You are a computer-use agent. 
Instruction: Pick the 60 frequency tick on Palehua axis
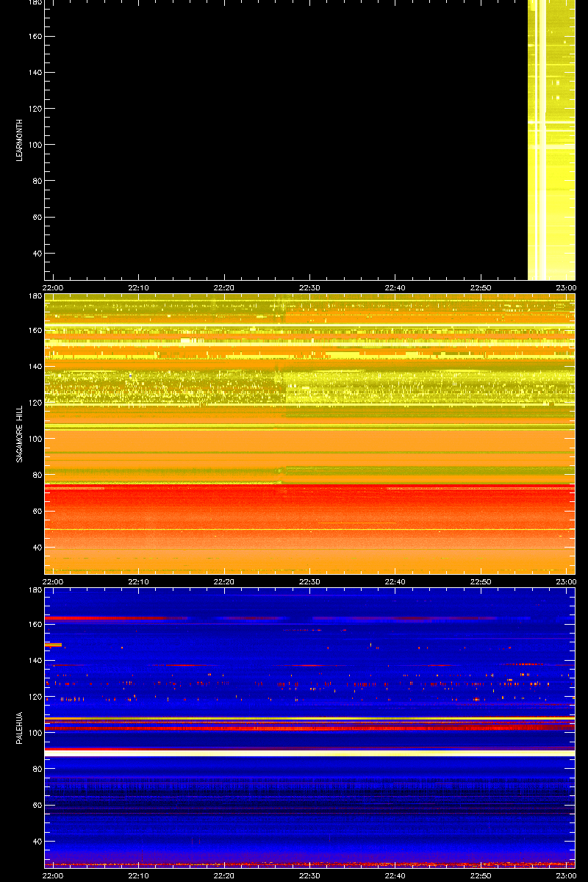point(36,806)
